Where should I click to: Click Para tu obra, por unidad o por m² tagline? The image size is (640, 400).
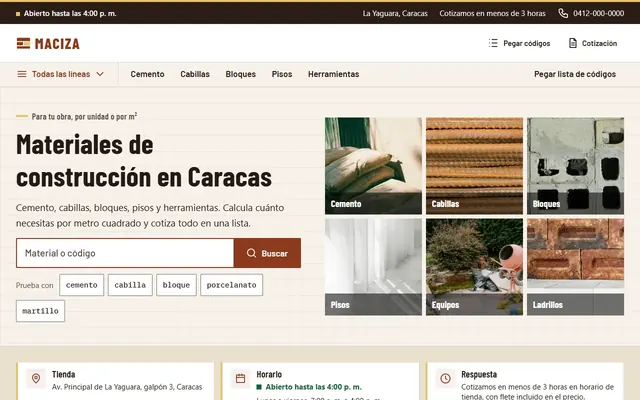click(x=84, y=117)
